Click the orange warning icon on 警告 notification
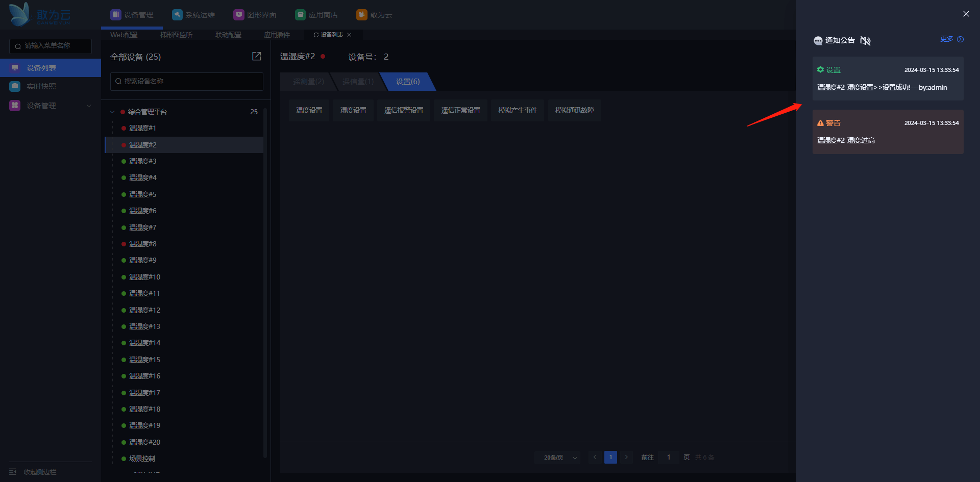The image size is (980, 482). (820, 123)
